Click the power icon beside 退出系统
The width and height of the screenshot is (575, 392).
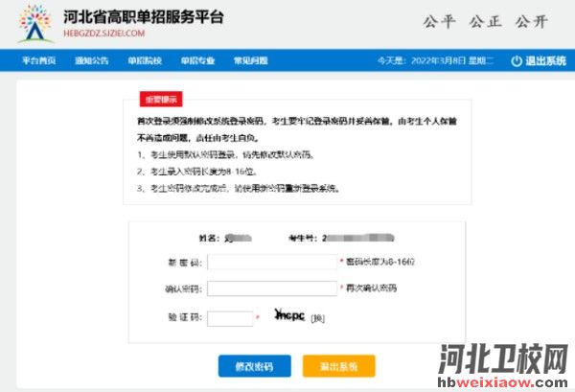click(517, 60)
